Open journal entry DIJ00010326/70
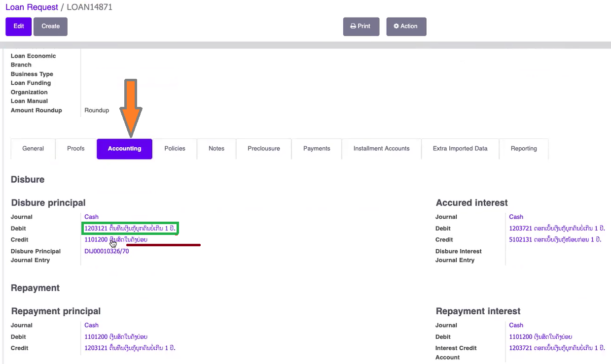 107,251
